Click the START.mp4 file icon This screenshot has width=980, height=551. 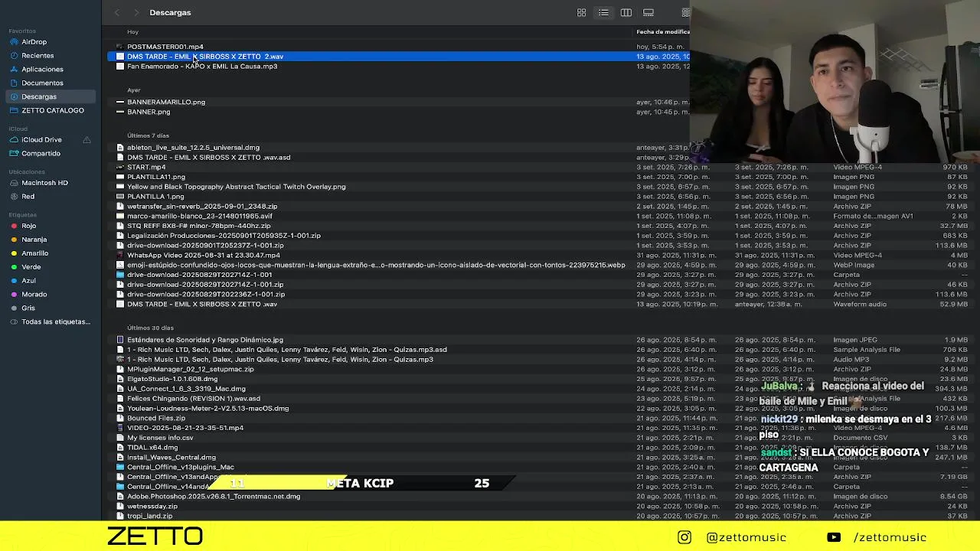(120, 167)
